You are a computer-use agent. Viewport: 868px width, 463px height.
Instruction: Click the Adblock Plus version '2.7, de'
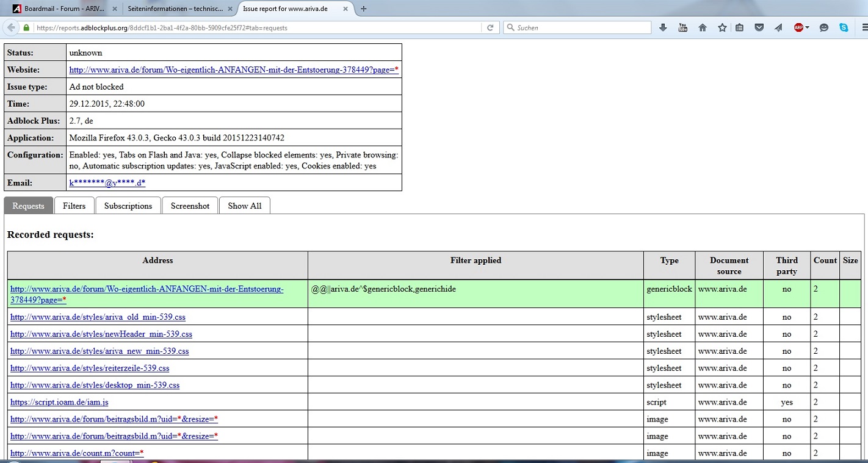pyautogui.click(x=81, y=121)
